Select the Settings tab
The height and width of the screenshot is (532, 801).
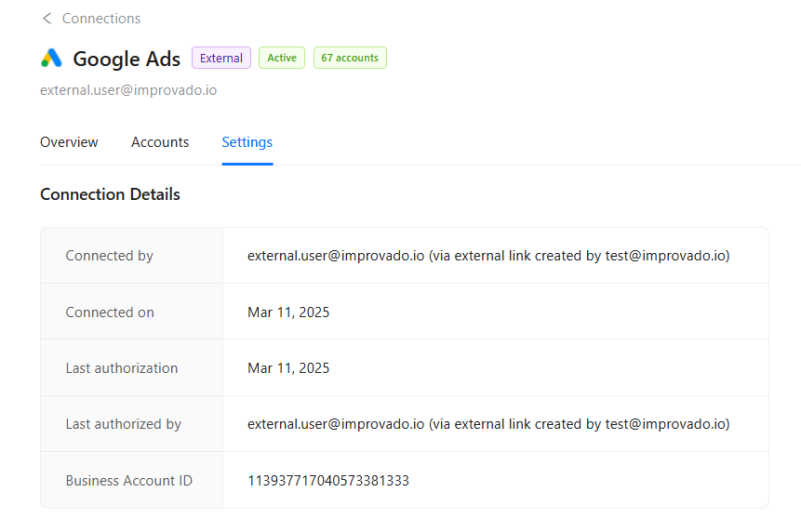247,142
